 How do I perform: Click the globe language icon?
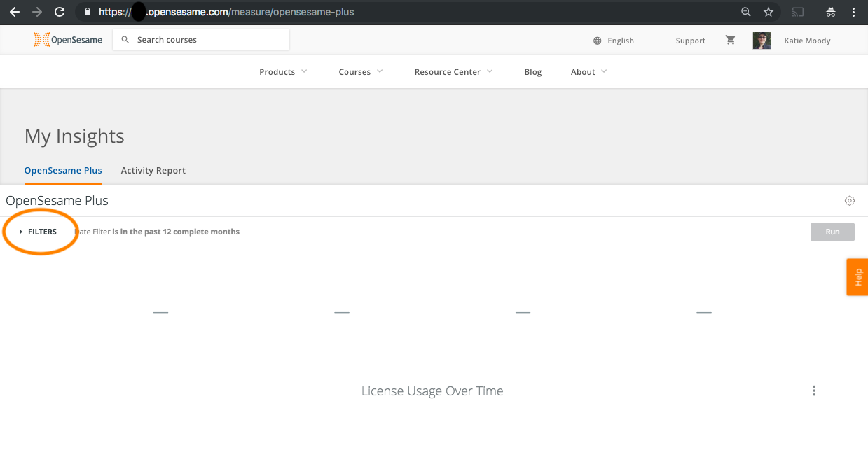598,41
